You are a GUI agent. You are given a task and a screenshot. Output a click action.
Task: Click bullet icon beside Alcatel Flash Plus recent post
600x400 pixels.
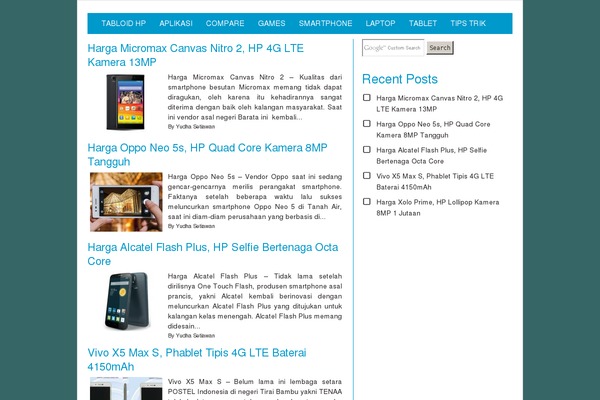coord(367,150)
